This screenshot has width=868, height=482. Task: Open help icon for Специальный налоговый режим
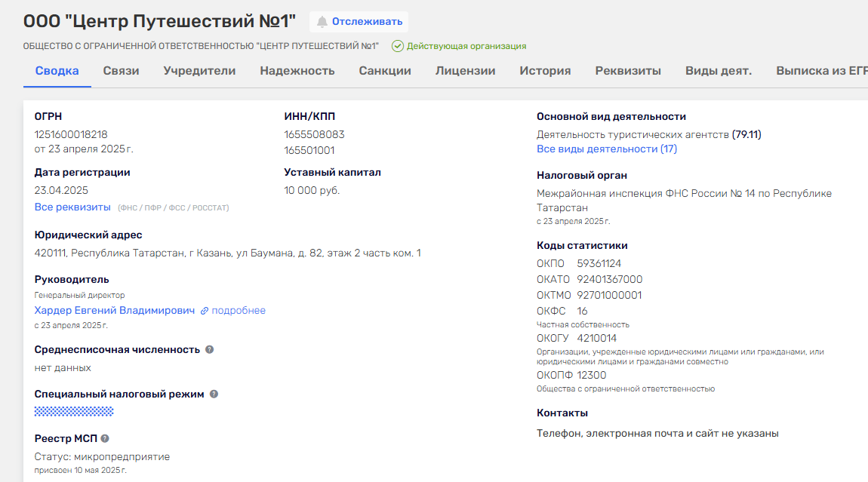point(214,394)
